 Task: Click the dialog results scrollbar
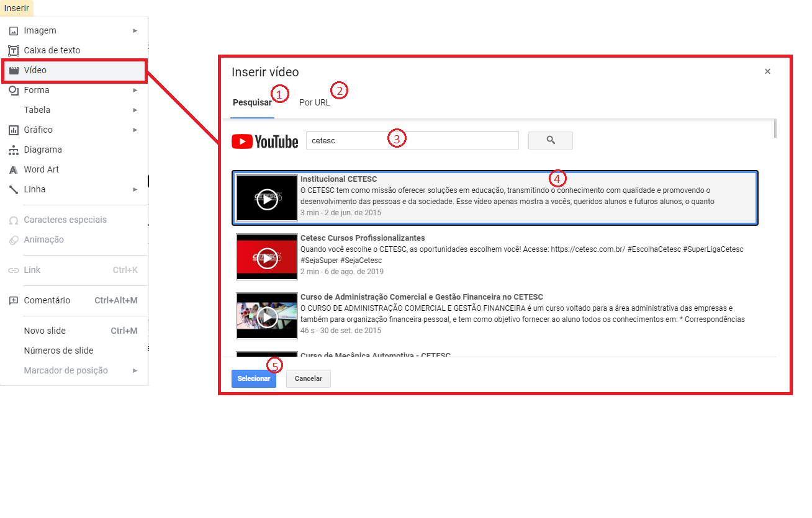(775, 128)
